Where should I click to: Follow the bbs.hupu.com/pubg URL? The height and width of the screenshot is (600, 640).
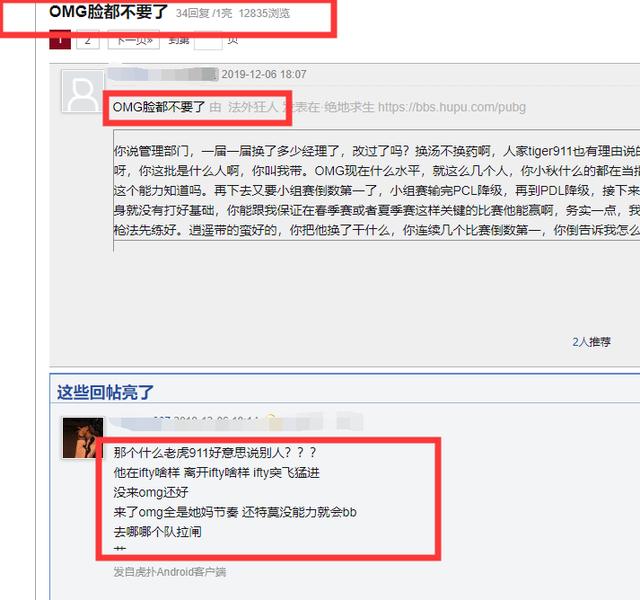[x=452, y=107]
